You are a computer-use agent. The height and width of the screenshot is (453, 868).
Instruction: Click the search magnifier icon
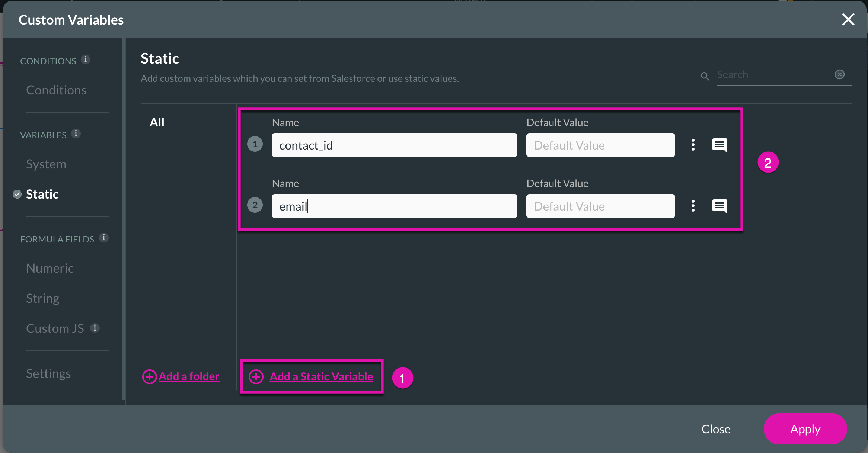point(705,75)
